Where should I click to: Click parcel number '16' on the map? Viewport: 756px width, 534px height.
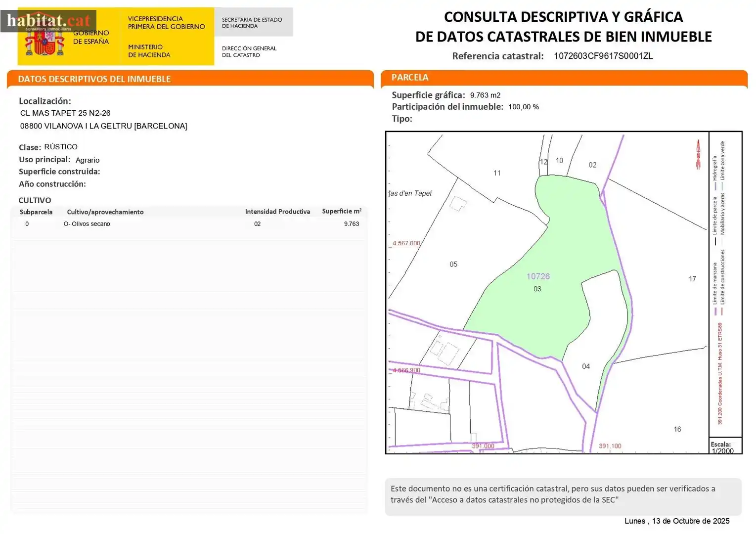click(677, 429)
